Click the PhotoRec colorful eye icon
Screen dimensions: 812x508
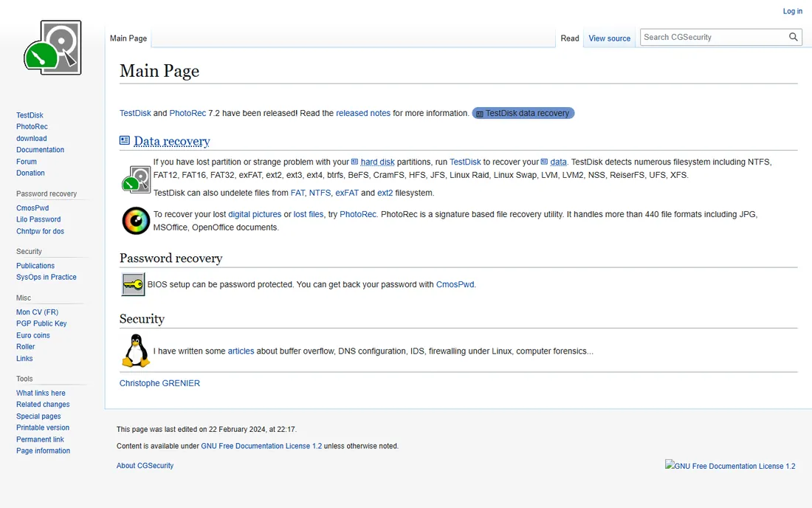pos(137,221)
